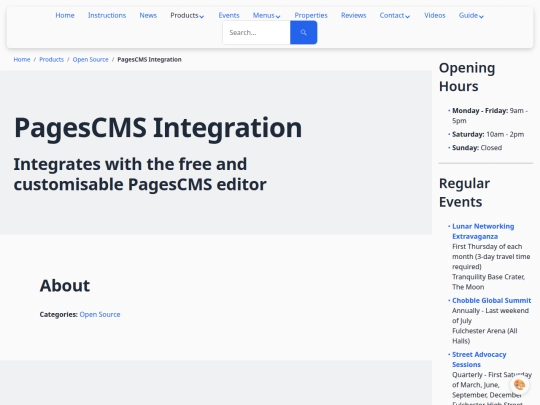The height and width of the screenshot is (405, 540).
Task: Click the Sunday: Closed entry
Action: 477,148
